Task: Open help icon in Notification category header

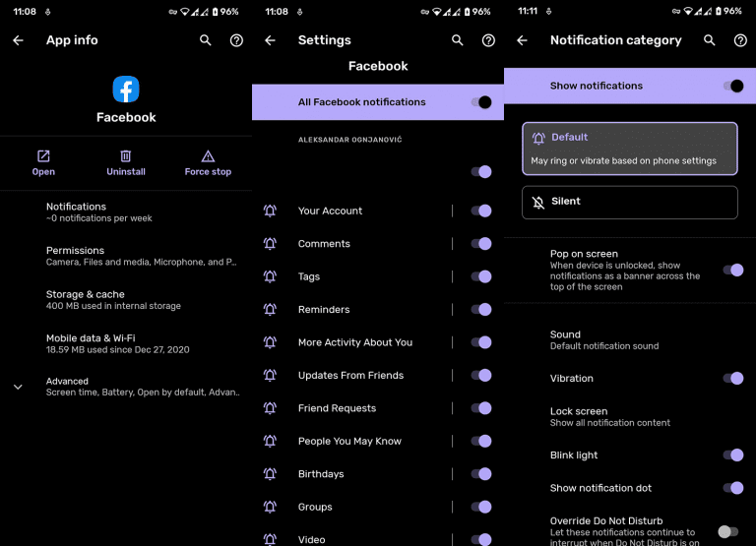Action: (740, 40)
